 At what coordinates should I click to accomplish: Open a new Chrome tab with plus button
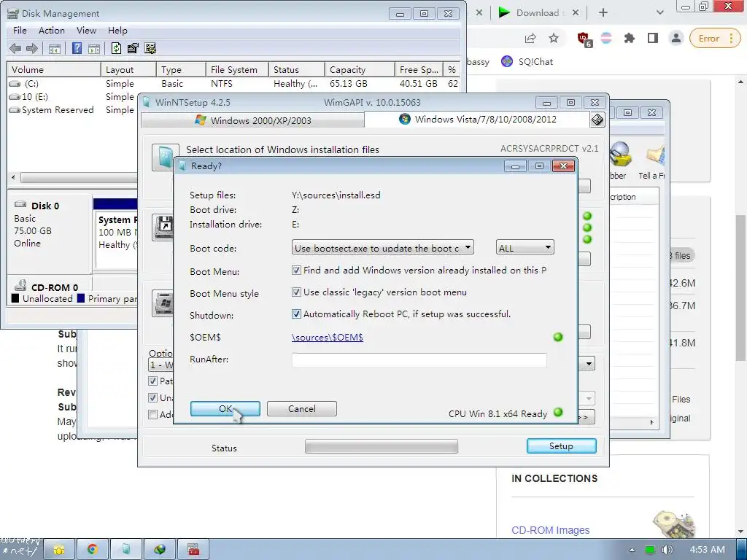pyautogui.click(x=603, y=13)
